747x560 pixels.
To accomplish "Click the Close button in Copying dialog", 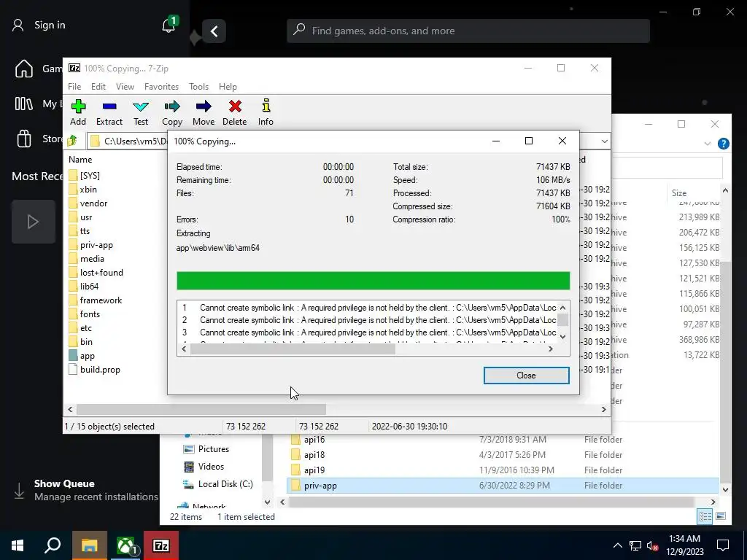I will tap(526, 376).
